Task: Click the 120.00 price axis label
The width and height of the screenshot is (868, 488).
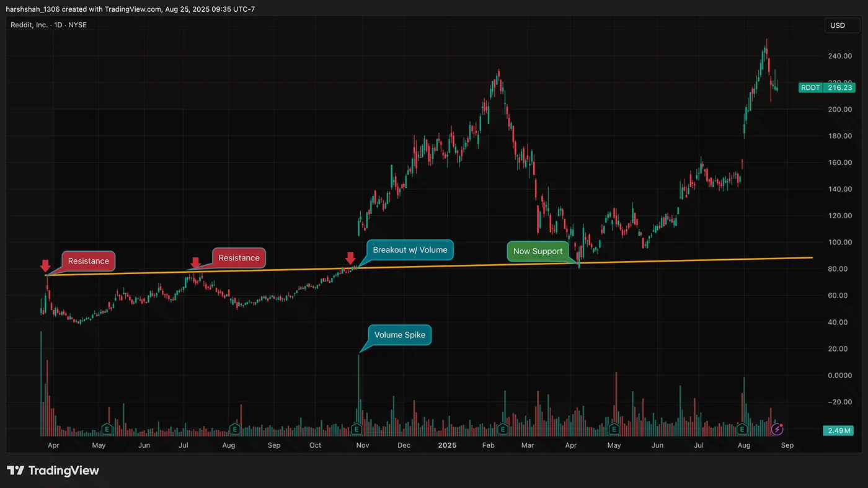Action: [x=839, y=216]
